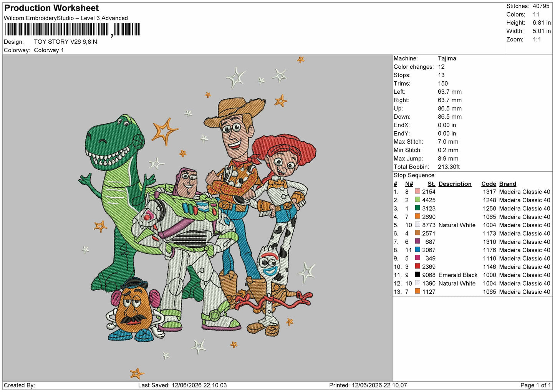Click the Toy Story embroidery design preview
555x392 pixels.
[197, 218]
